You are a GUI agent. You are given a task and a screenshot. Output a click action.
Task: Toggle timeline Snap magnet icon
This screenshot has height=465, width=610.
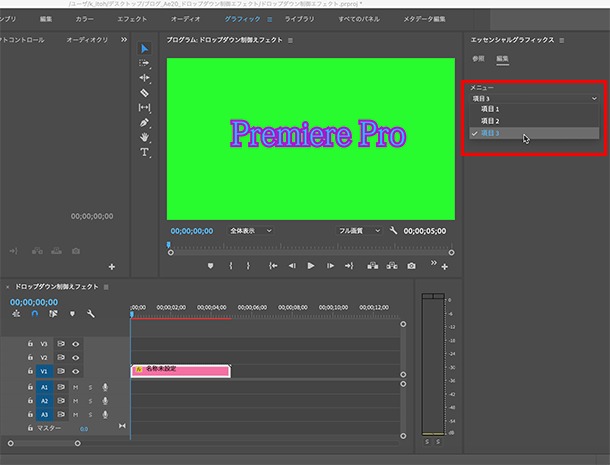click(35, 314)
